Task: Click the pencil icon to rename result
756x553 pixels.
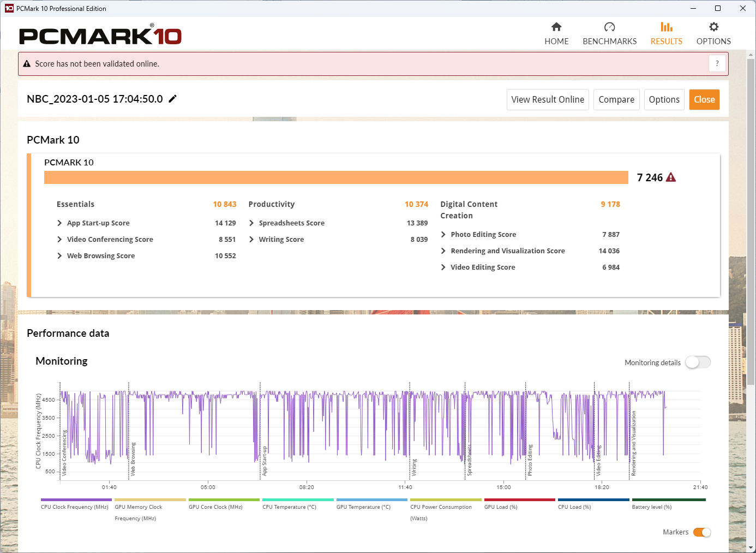Action: 172,99
